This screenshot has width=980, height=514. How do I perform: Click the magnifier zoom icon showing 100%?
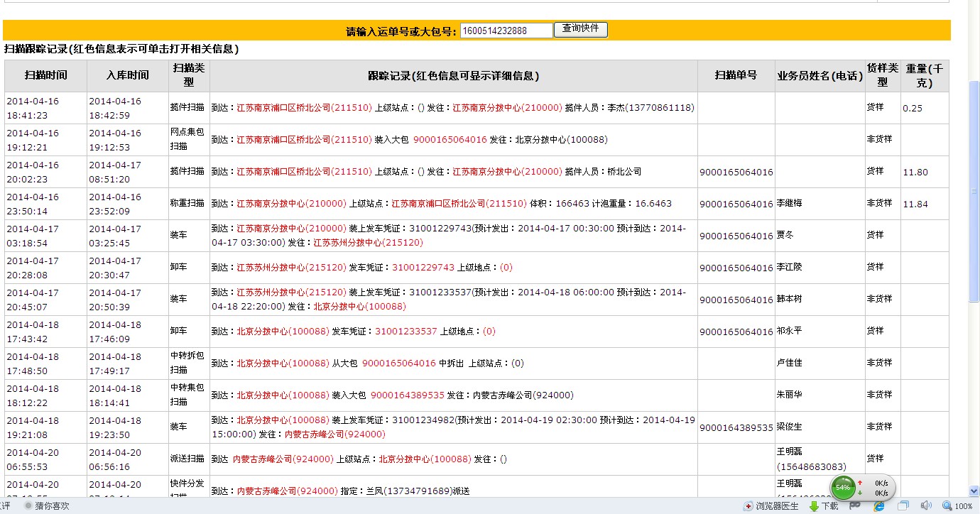tap(949, 505)
